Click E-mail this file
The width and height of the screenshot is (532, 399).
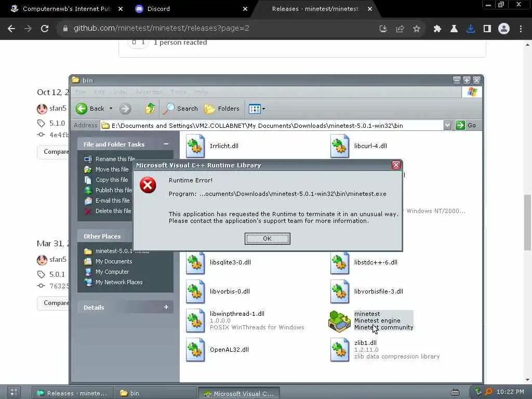(112, 201)
